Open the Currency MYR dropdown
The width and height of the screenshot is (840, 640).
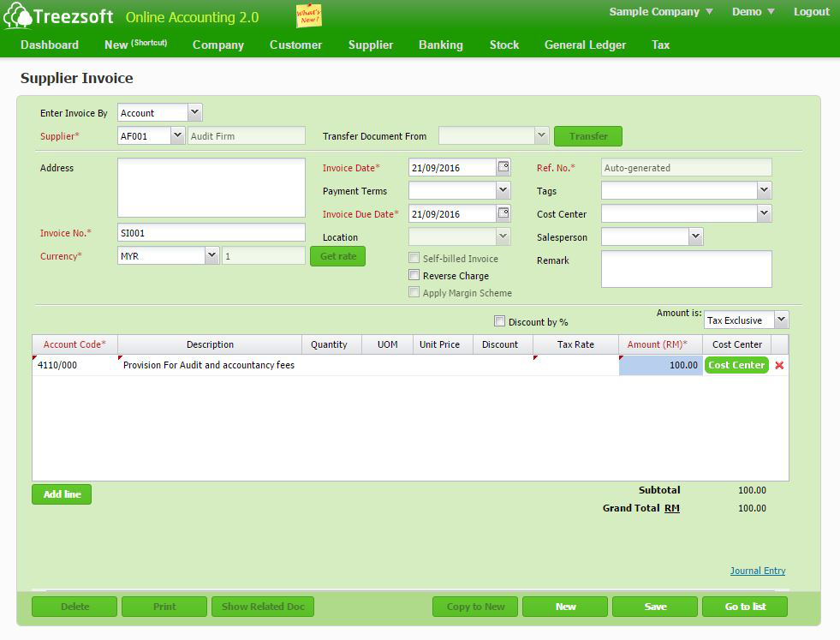212,255
